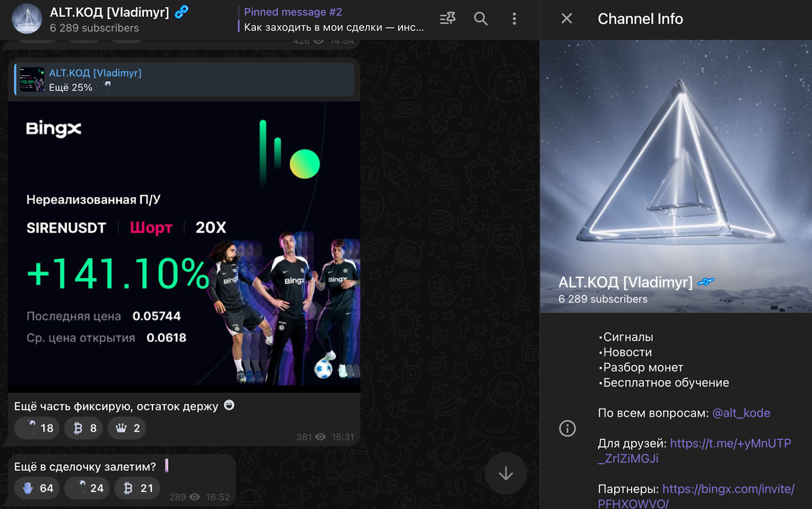
Task: Click the channel info circle icon
Action: (x=567, y=429)
